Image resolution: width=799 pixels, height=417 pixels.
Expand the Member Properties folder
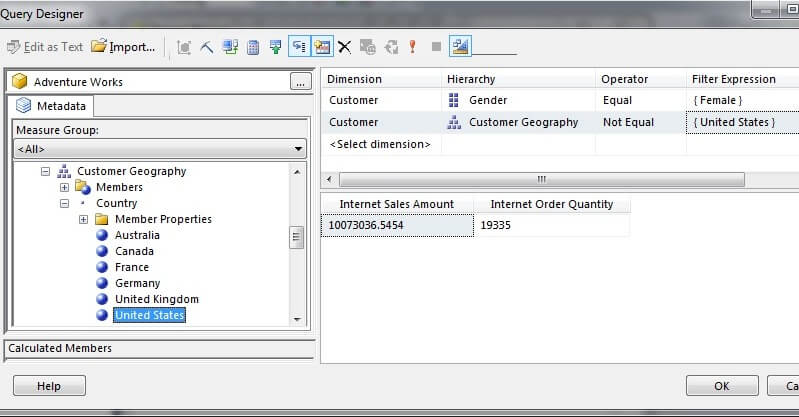[83, 219]
